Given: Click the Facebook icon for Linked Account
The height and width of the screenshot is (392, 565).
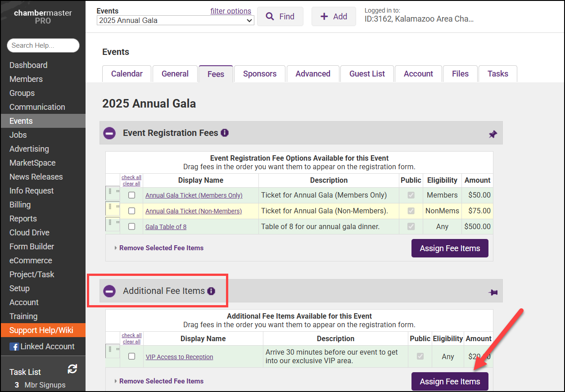Looking at the screenshot, I should (14, 347).
